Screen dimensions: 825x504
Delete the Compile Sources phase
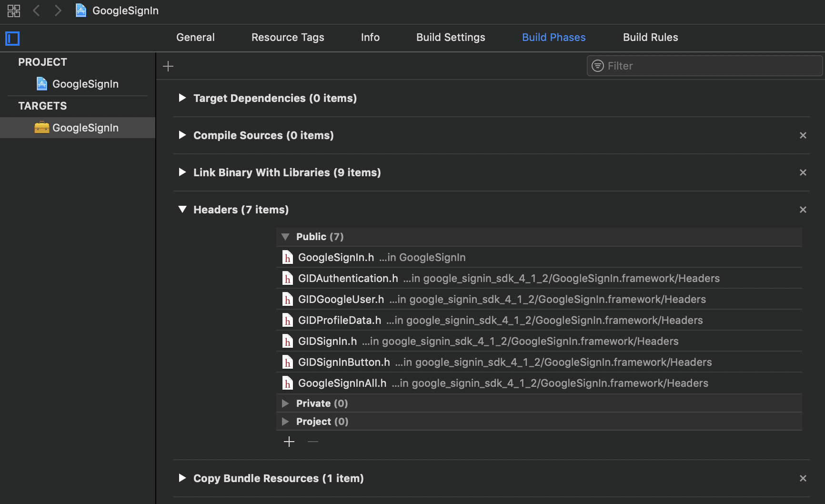pos(803,135)
